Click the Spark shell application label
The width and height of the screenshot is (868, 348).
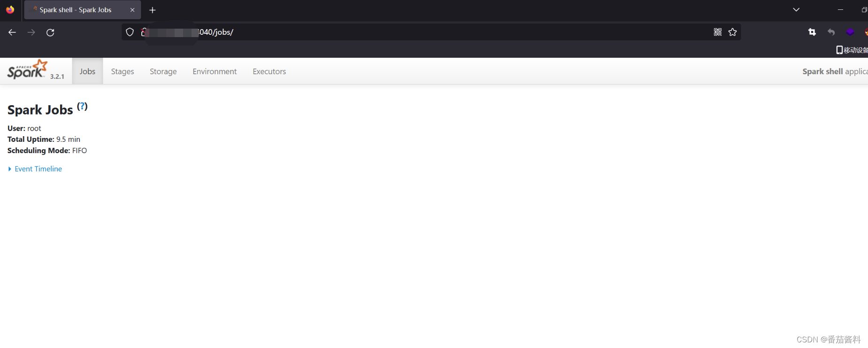pyautogui.click(x=835, y=71)
